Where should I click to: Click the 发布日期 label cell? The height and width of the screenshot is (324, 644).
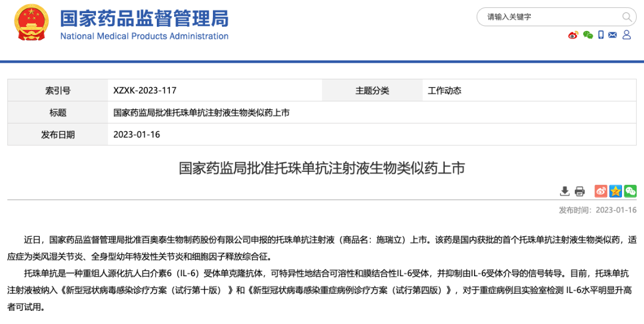(58, 134)
